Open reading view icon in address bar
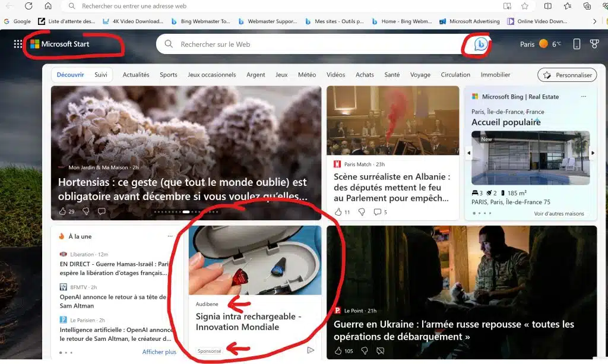Screen dimensions: 608x364 [507, 6]
